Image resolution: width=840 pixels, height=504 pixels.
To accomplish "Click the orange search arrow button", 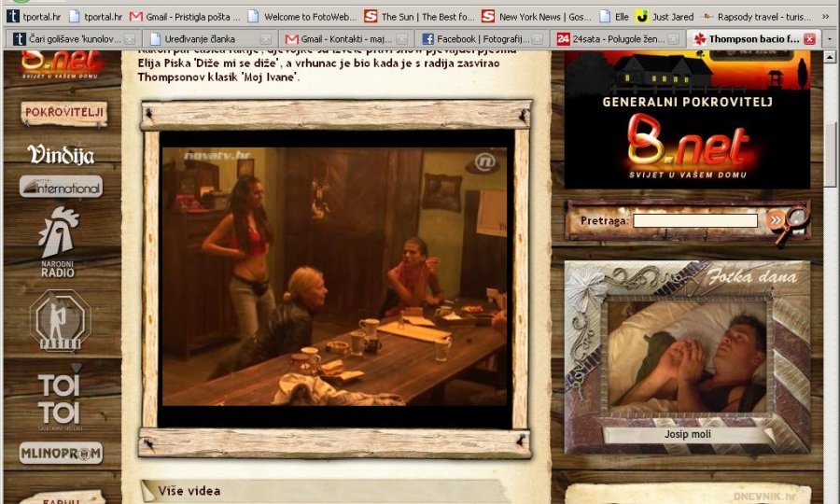I will pos(775,219).
